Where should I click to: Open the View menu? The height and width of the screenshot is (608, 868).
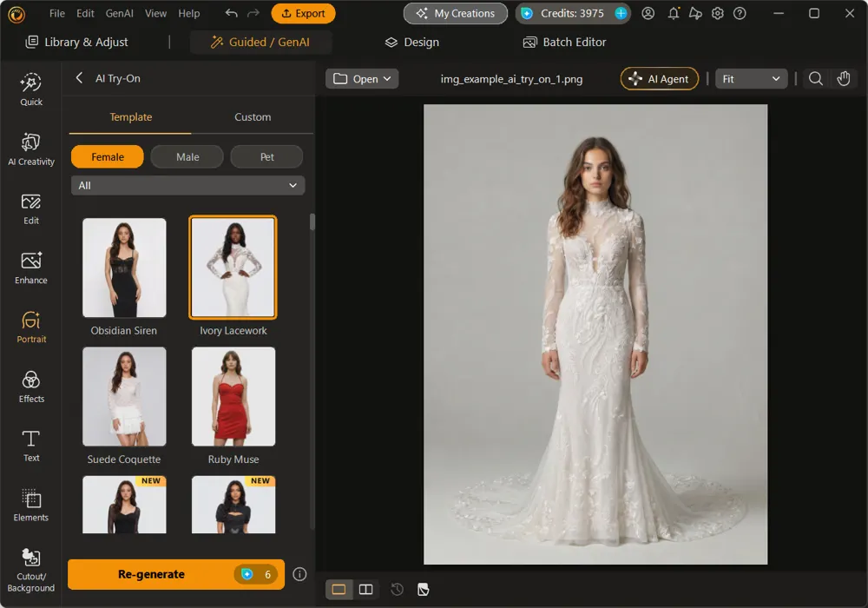[155, 13]
